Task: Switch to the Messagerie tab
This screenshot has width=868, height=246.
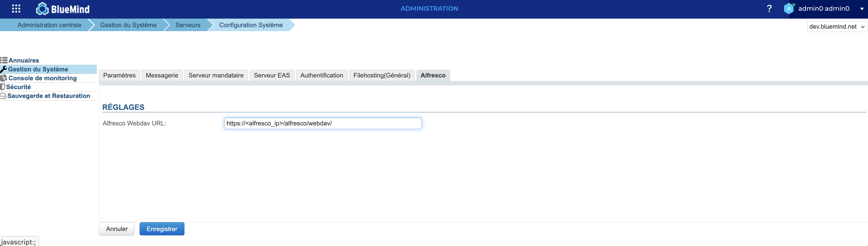Action: (162, 75)
